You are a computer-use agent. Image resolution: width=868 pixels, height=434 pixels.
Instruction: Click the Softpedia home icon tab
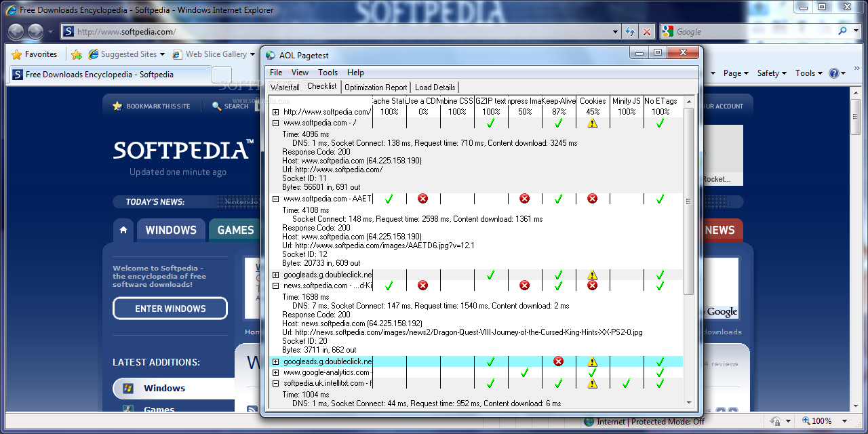coord(123,230)
